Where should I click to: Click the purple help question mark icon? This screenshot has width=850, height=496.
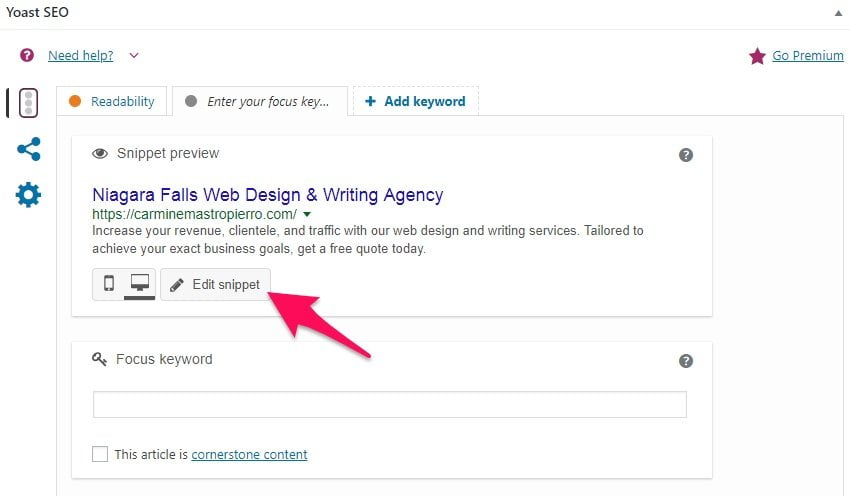(27, 55)
